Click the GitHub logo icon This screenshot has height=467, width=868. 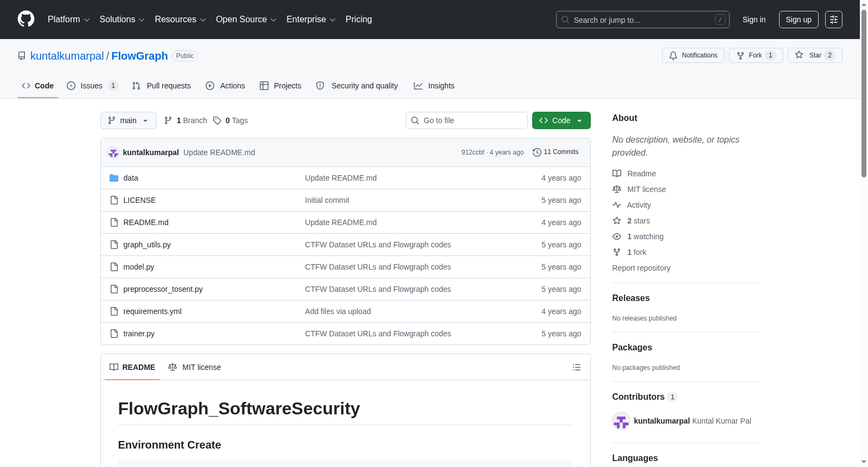(26, 19)
